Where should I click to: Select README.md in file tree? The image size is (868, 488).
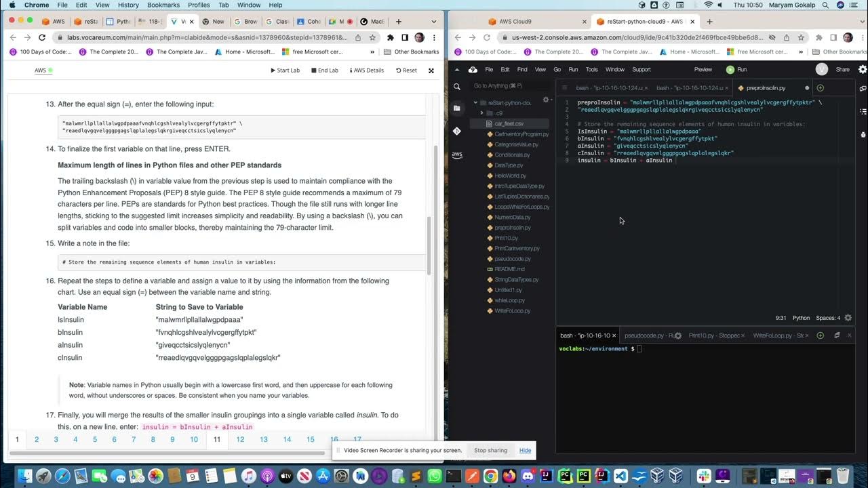(x=510, y=269)
